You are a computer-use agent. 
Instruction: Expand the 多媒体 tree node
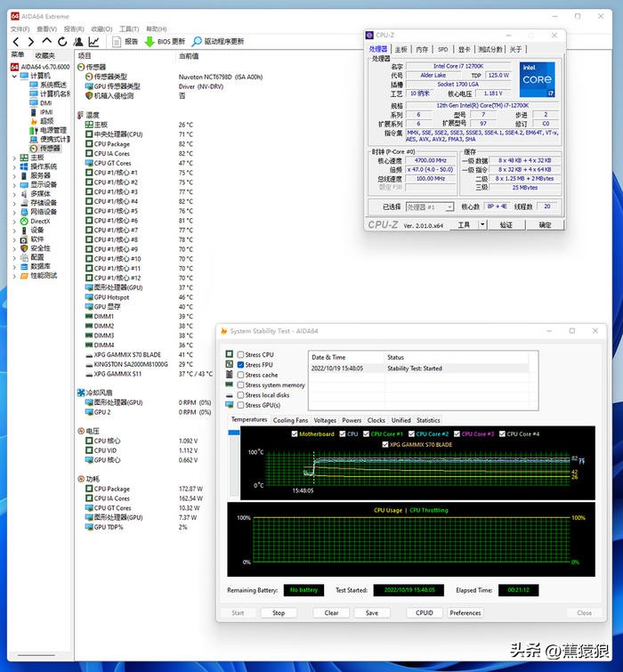(x=14, y=194)
